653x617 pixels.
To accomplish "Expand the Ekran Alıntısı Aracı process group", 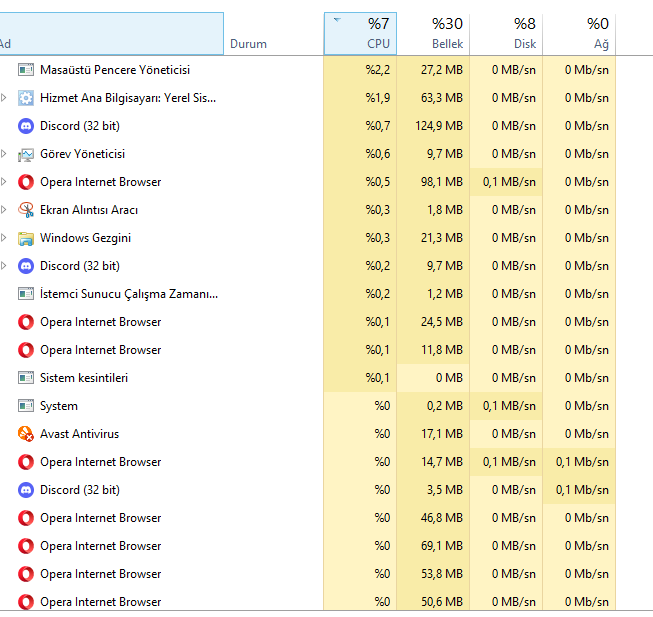I will [4, 210].
